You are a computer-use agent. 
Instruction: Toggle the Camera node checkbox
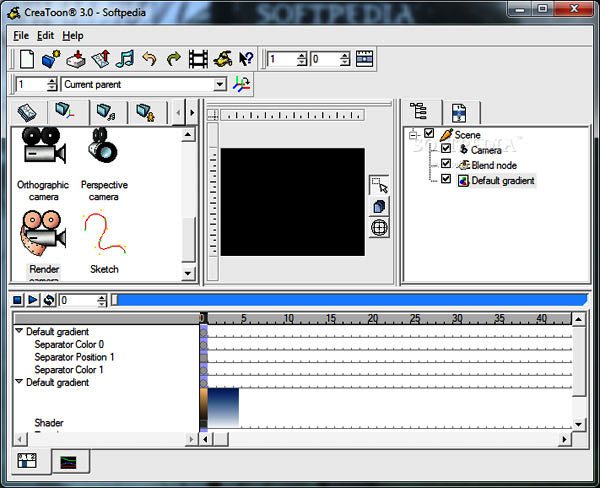(x=446, y=149)
